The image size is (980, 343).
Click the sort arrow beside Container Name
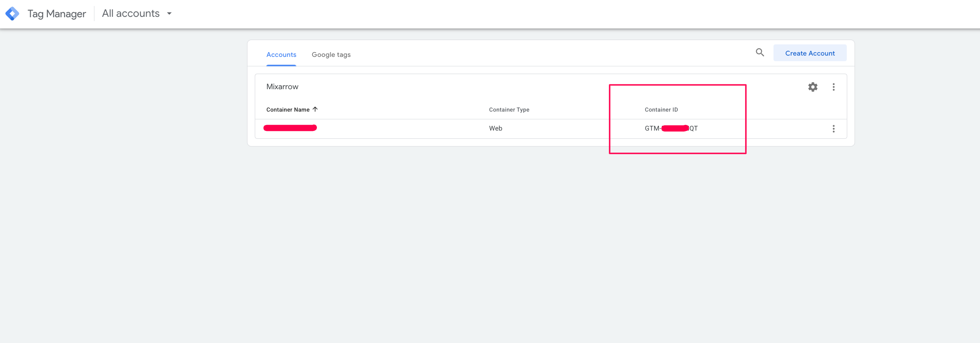tap(315, 109)
